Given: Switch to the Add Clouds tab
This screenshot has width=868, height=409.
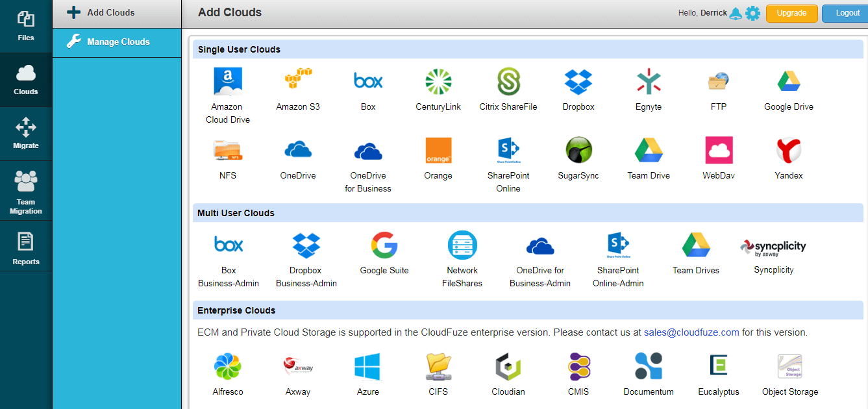Looking at the screenshot, I should [x=117, y=14].
